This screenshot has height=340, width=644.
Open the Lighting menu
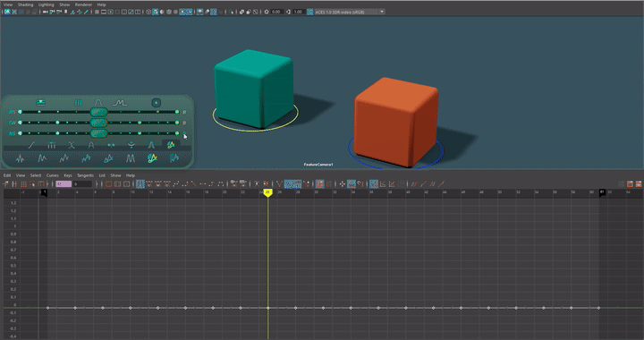pos(46,4)
